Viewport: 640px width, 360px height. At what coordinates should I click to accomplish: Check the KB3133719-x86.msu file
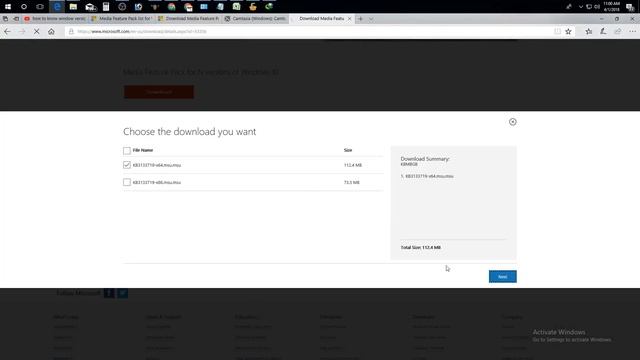(127, 182)
